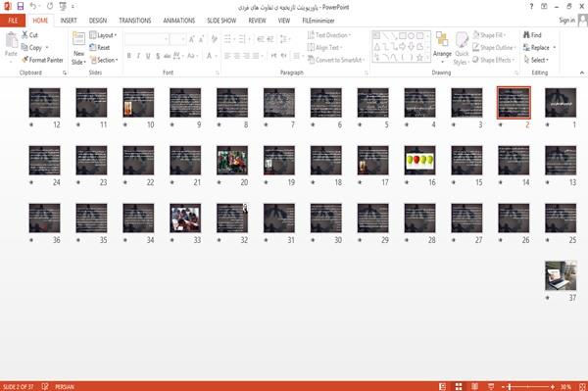Expand the Select dropdown in Editing
588x391 pixels.
[536, 60]
